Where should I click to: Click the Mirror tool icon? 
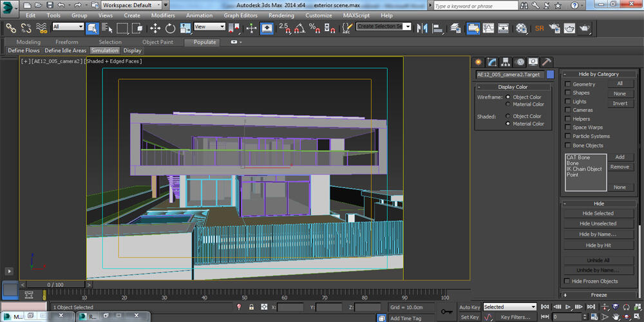pyautogui.click(x=422, y=28)
